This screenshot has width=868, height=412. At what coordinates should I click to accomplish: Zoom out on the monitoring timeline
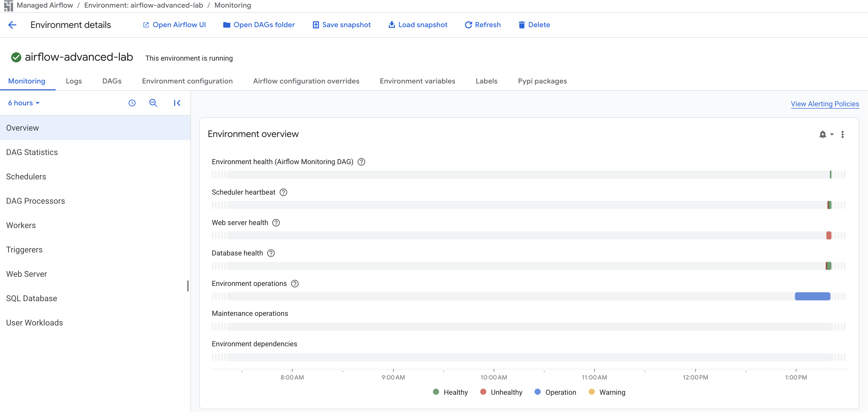153,103
